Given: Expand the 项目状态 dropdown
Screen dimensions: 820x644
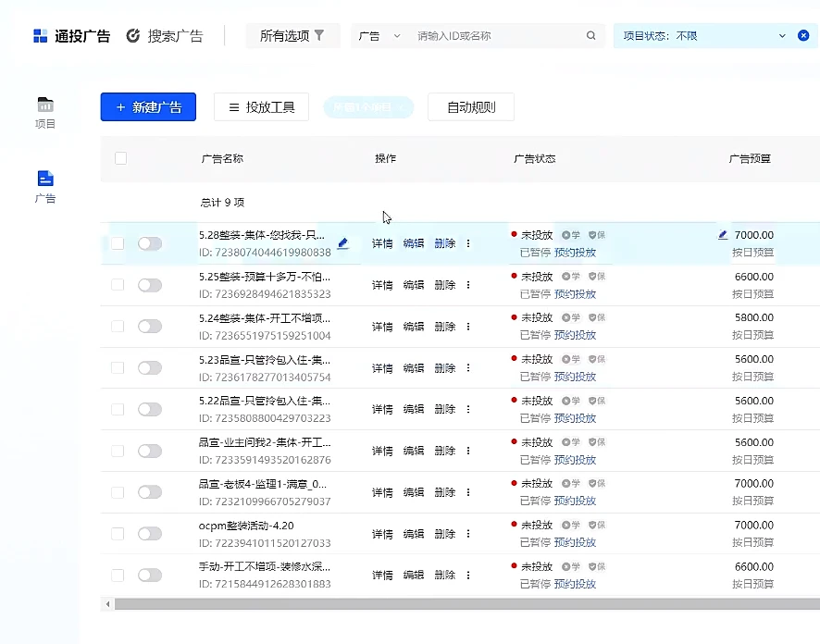Looking at the screenshot, I should tap(781, 36).
